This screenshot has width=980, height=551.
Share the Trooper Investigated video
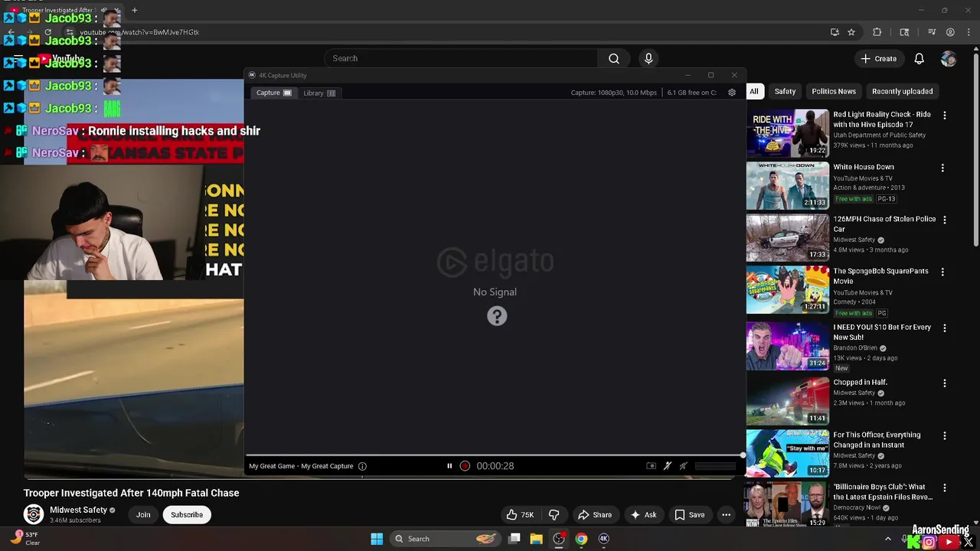(595, 515)
